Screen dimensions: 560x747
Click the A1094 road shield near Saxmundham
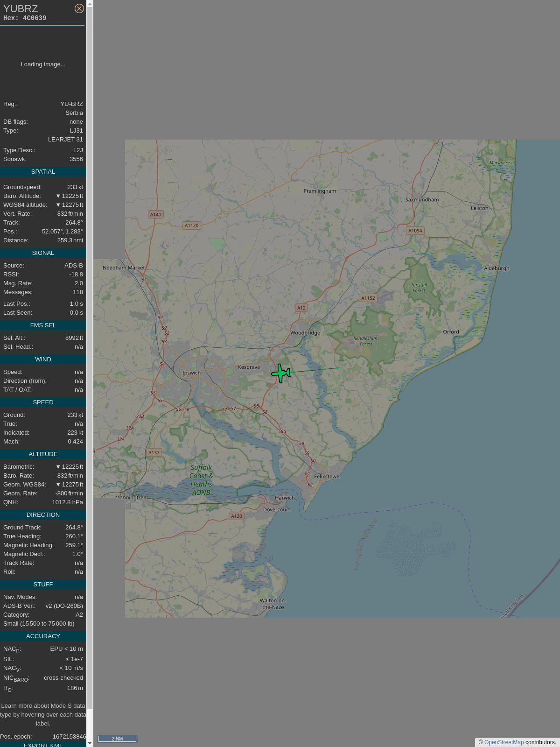pyautogui.click(x=415, y=231)
